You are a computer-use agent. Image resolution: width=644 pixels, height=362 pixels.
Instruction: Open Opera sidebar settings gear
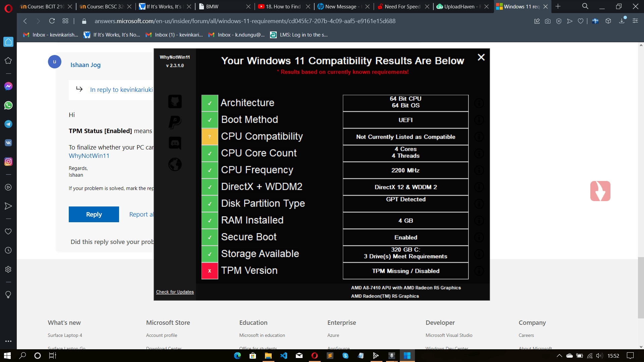[8, 269]
